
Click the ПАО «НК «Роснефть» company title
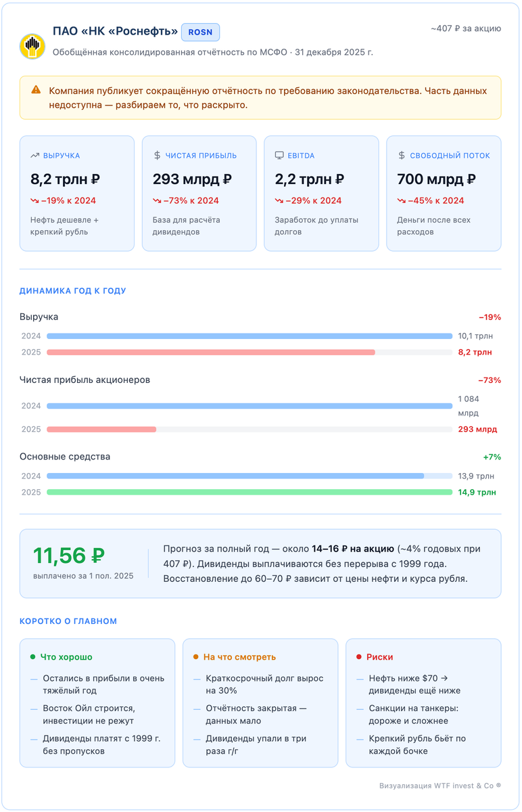point(115,31)
